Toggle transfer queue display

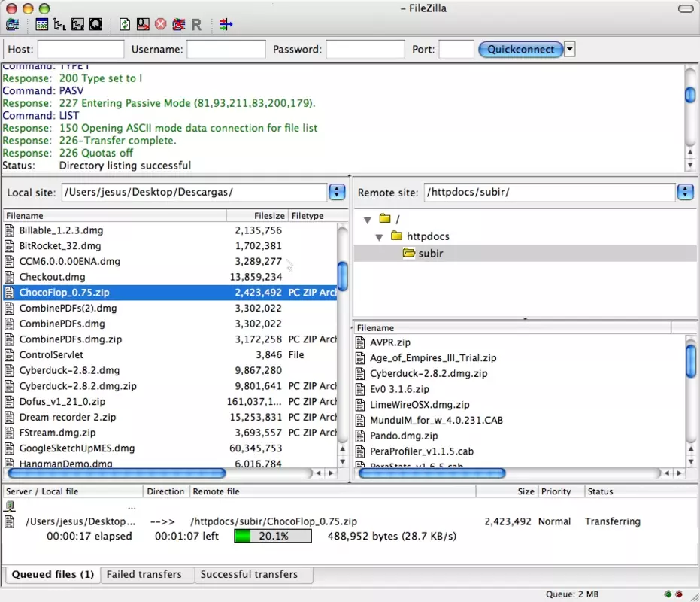tap(95, 24)
